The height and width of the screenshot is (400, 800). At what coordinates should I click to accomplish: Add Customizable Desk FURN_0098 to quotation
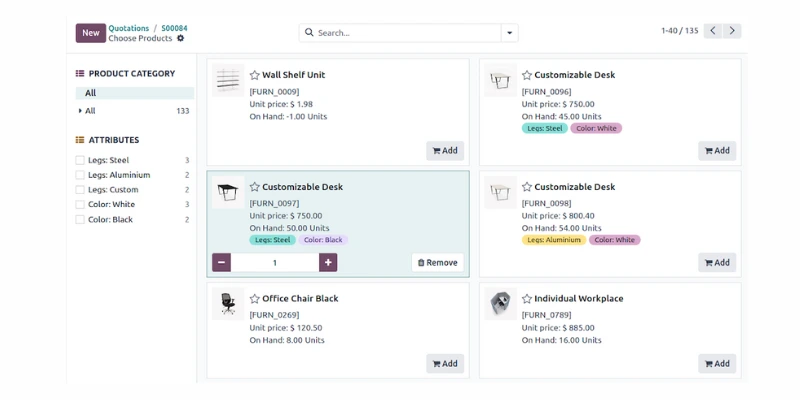click(x=717, y=262)
